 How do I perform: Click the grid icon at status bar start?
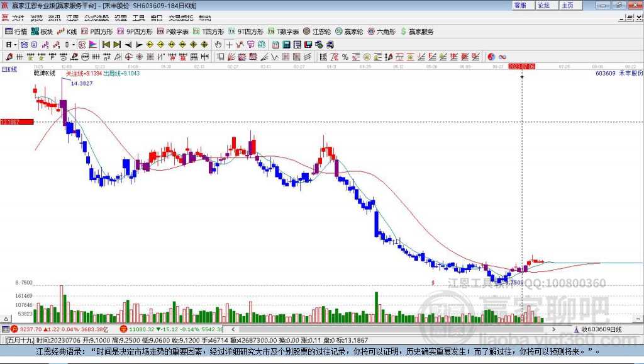click(5, 329)
